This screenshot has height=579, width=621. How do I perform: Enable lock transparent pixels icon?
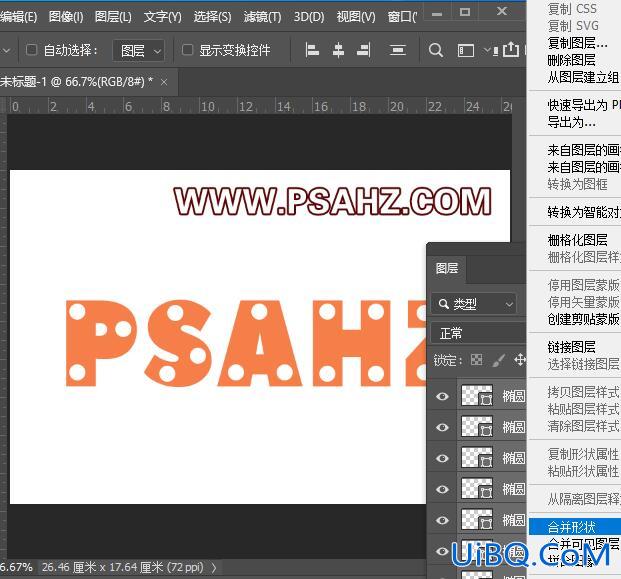[476, 360]
